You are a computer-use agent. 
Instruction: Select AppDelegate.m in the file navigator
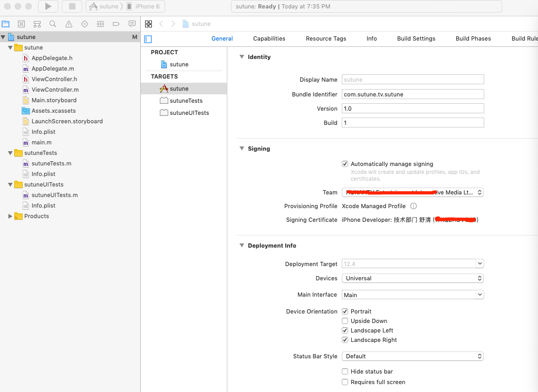point(52,68)
